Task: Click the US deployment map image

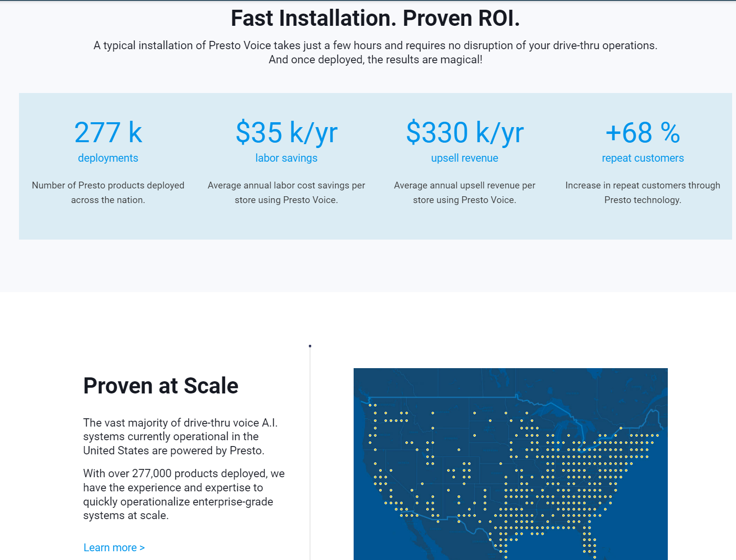Action: [510, 464]
